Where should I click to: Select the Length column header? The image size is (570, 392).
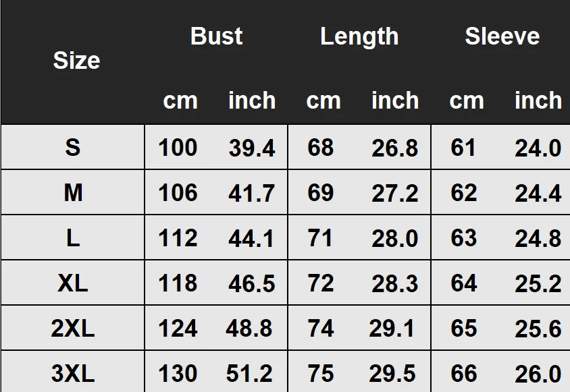(x=359, y=37)
